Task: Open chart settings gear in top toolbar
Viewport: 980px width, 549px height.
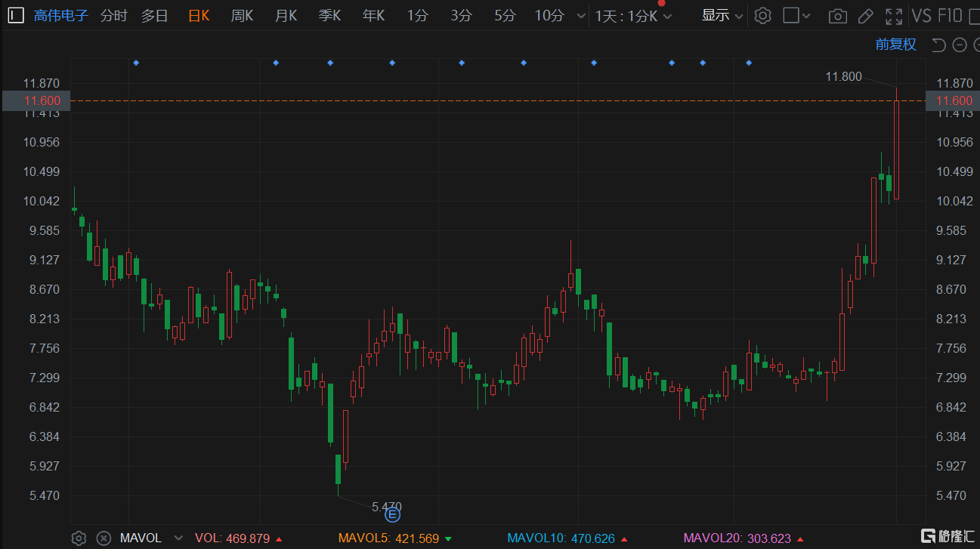Action: click(x=762, y=15)
